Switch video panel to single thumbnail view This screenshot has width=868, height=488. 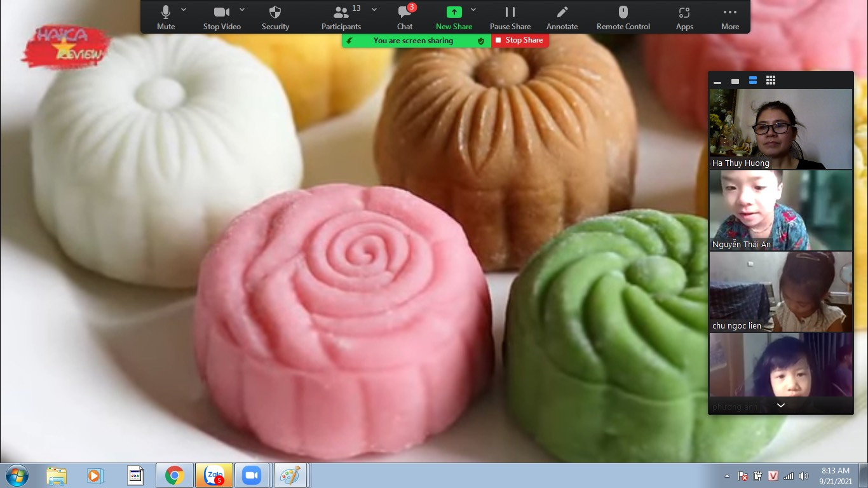[735, 81]
